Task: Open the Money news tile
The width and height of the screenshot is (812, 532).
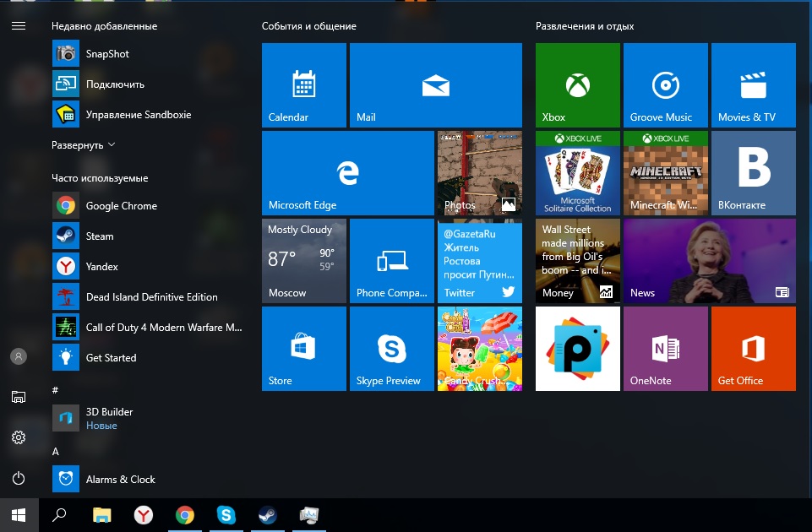Action: click(x=577, y=261)
